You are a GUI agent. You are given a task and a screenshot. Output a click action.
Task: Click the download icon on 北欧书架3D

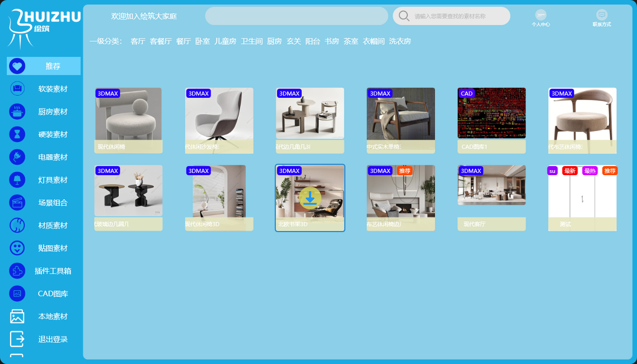tap(310, 198)
